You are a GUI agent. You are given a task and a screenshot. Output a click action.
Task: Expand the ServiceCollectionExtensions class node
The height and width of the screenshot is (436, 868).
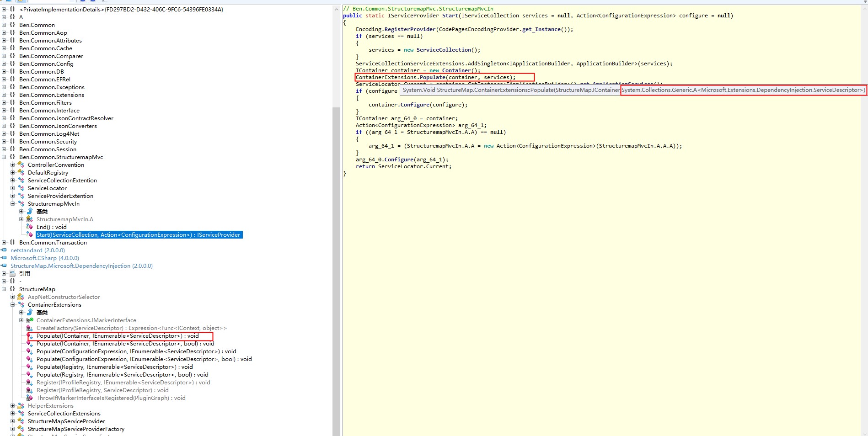click(x=13, y=413)
